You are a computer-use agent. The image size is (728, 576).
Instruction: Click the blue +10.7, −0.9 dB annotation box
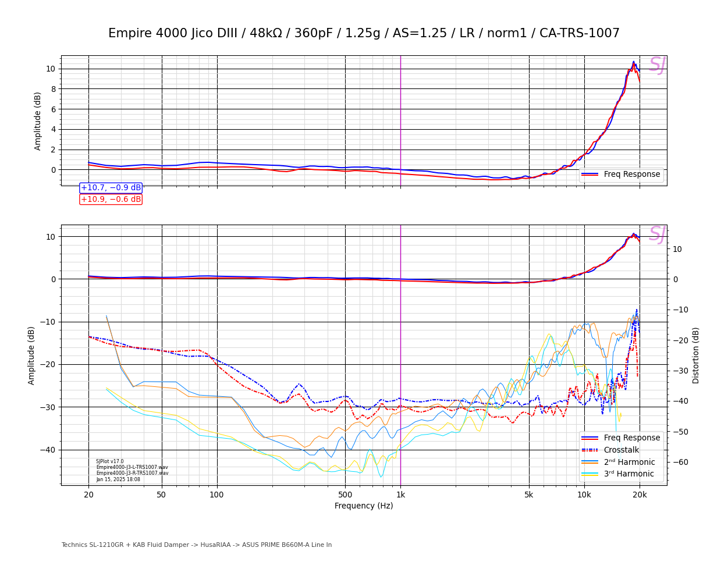click(x=111, y=188)
